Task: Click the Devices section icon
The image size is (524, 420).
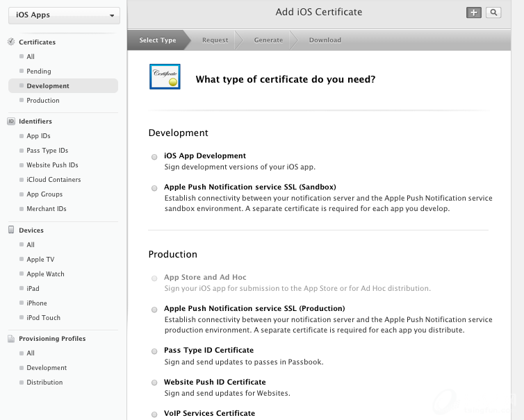Action: [x=11, y=230]
